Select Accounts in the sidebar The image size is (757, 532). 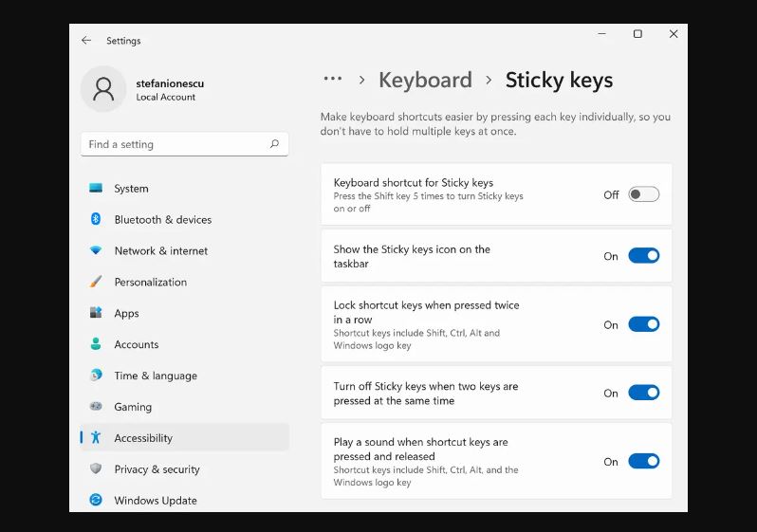185,344
